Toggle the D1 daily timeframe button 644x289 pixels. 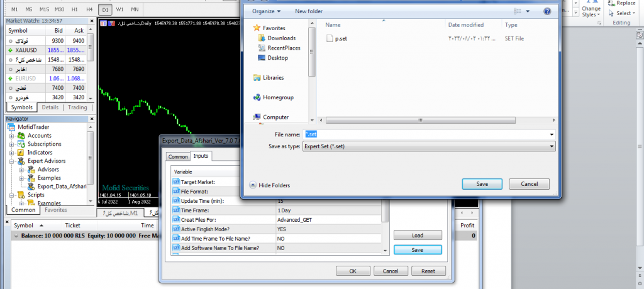coord(105,9)
